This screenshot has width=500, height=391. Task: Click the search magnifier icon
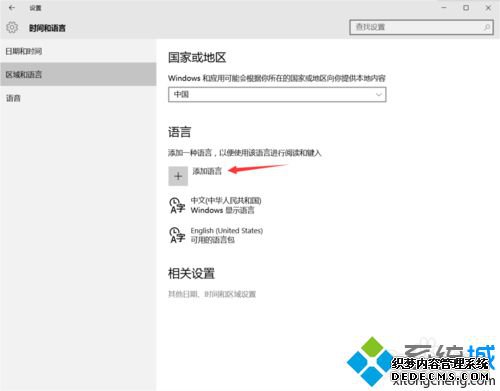coord(487,27)
